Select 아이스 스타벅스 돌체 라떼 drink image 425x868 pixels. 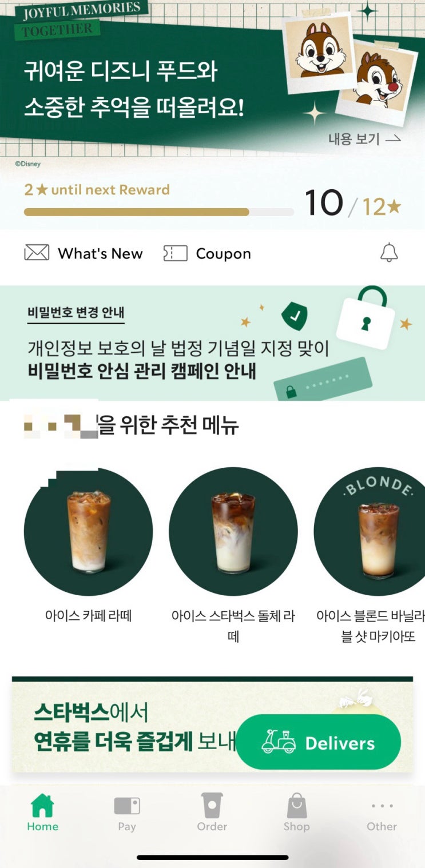(233, 531)
